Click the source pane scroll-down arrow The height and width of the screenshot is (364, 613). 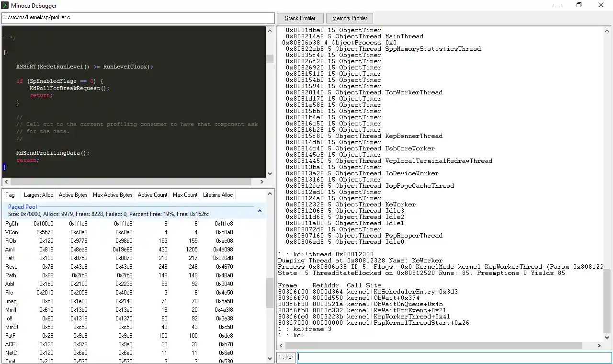pos(270,174)
